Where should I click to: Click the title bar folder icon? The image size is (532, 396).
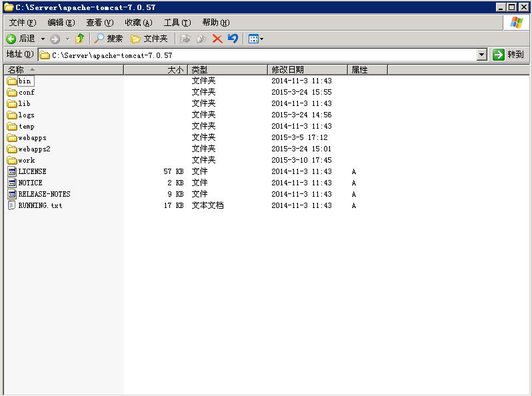click(x=9, y=7)
